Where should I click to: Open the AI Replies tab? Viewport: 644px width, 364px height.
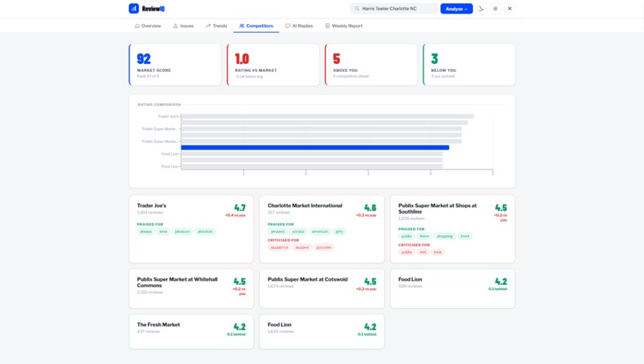click(x=299, y=26)
